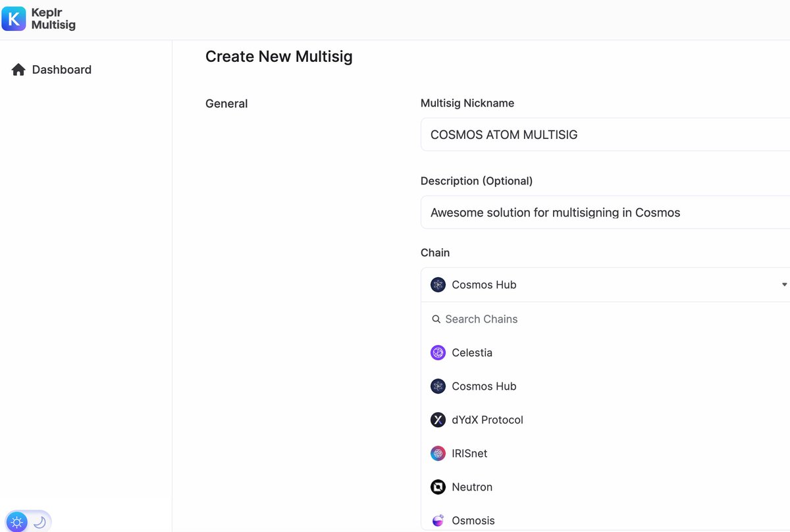Click the Multisig Nickname label
The image size is (790, 532).
(467, 103)
